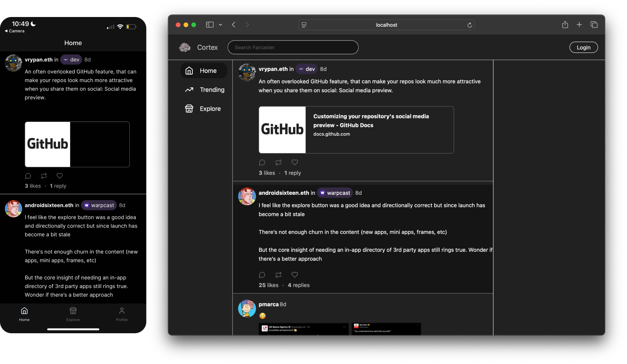627x364 pixels.
Task: Recast vrypan.eth post in browser window
Action: tap(279, 162)
